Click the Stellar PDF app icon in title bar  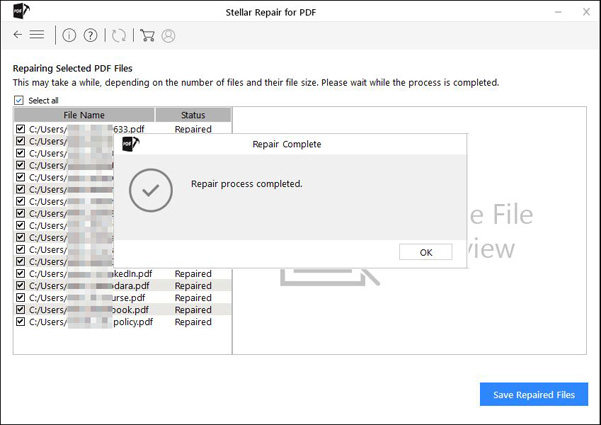point(21,11)
